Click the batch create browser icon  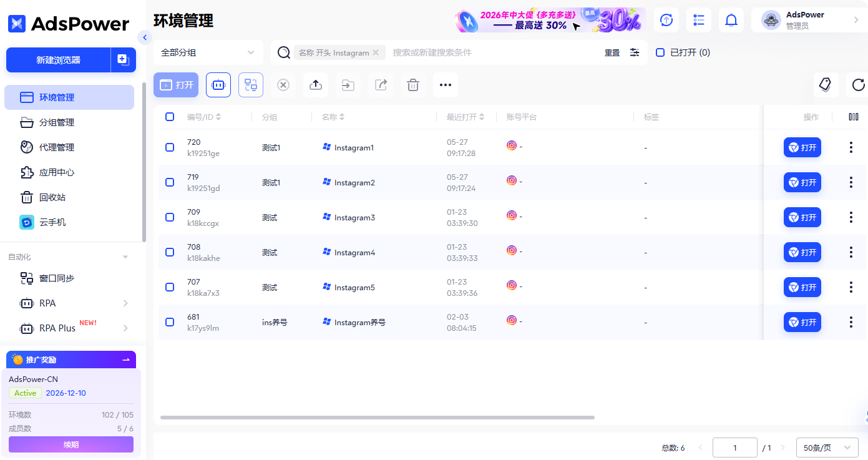point(122,60)
